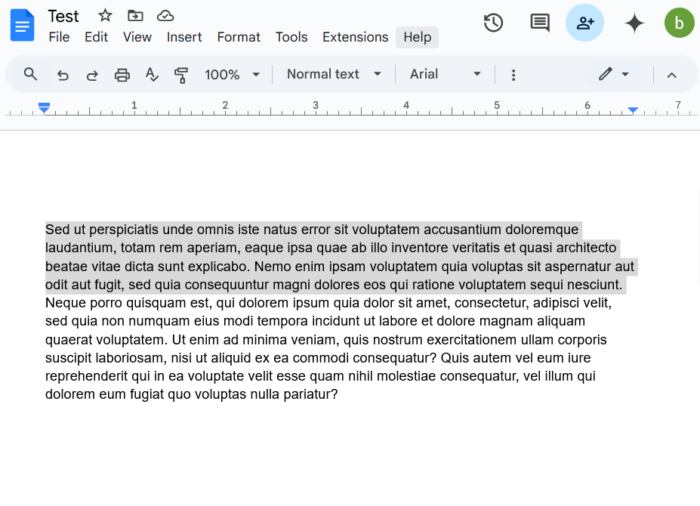This screenshot has width=700, height=506.
Task: Open the File menu
Action: 59,37
